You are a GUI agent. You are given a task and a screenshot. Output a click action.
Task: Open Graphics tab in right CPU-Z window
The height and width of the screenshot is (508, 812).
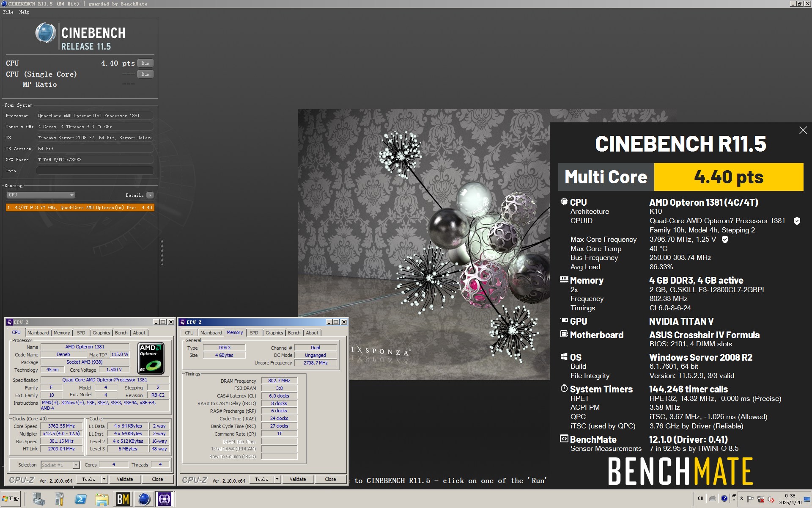tap(274, 333)
